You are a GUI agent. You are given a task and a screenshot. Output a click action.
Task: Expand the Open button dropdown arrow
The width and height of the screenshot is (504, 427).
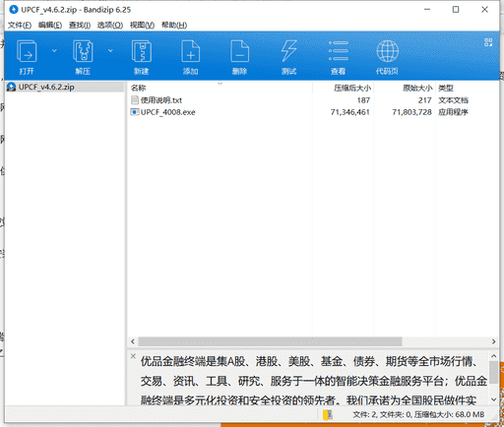[54, 51]
